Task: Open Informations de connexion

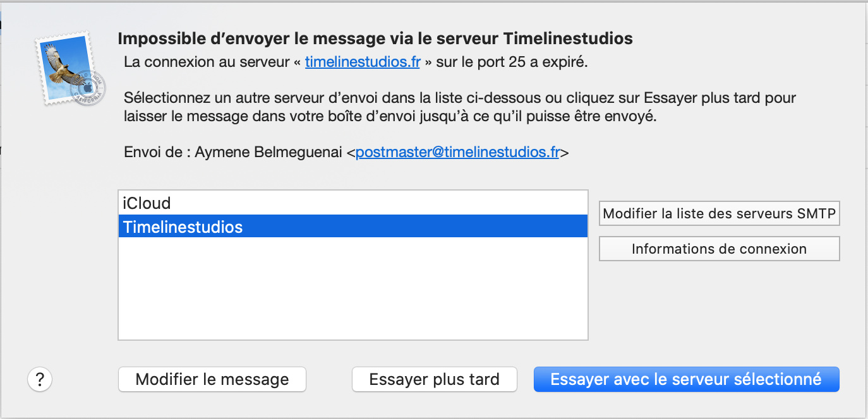Action: (x=719, y=249)
